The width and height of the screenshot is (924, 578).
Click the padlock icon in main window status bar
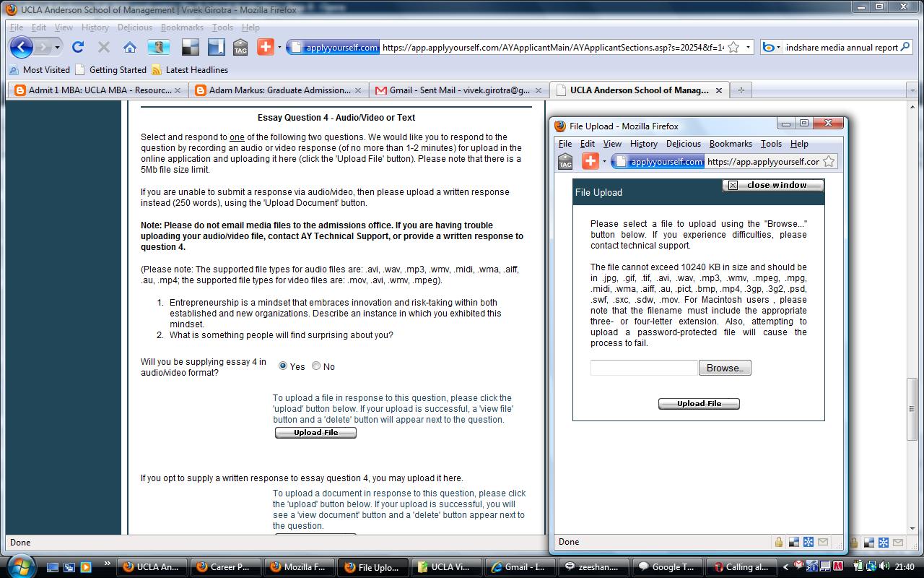854,543
